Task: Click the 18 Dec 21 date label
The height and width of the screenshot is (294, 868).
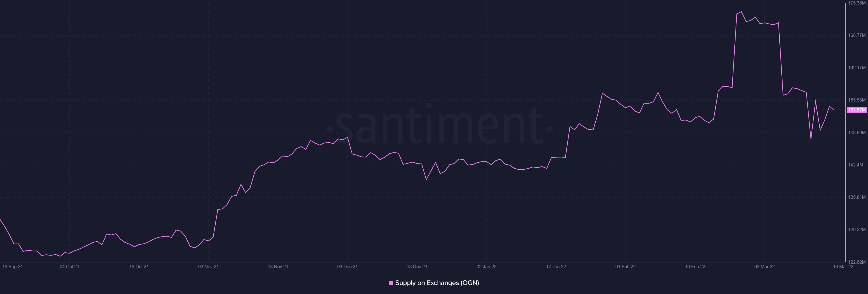Action: (x=417, y=267)
